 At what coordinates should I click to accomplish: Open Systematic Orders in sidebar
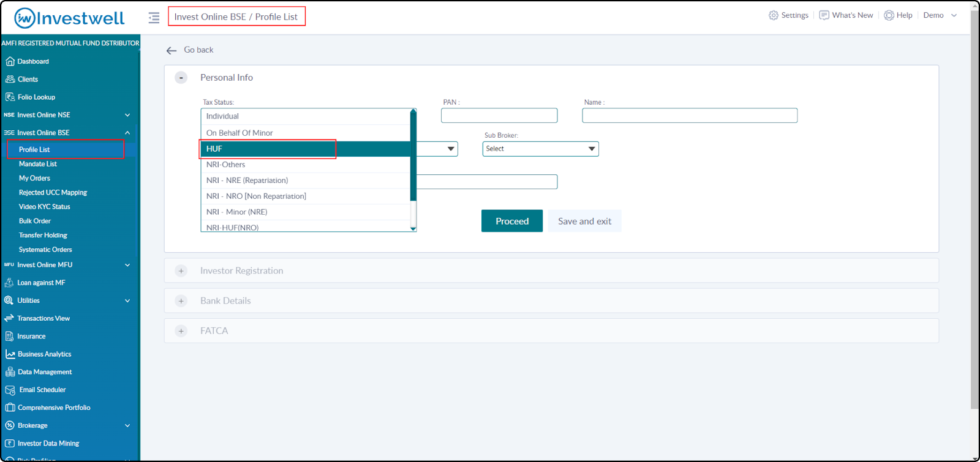(45, 250)
